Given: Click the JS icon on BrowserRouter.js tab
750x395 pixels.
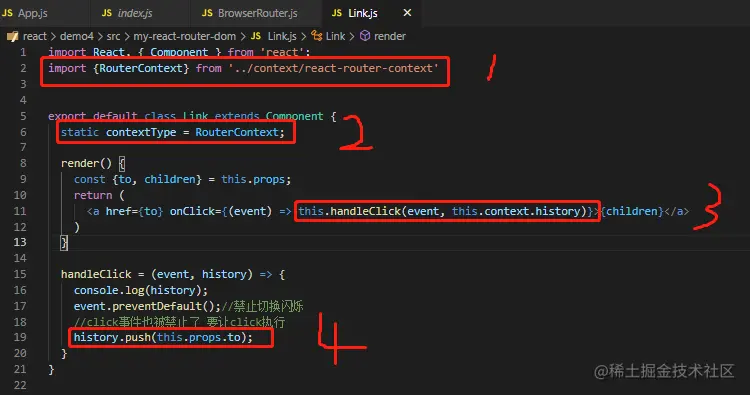Looking at the screenshot, I should coord(207,13).
